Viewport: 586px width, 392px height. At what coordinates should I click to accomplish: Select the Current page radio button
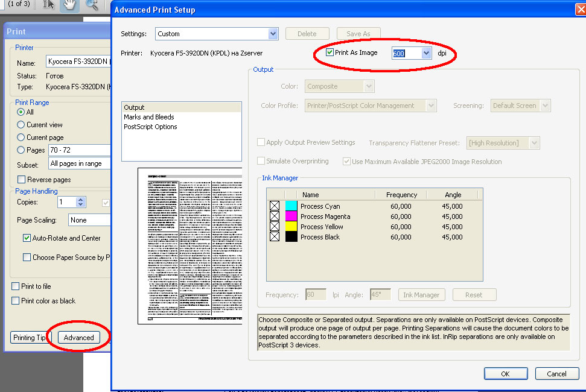(21, 138)
